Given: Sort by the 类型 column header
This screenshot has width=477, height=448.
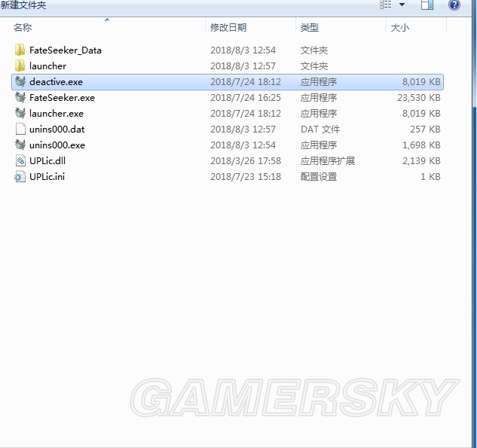Looking at the screenshot, I should [309, 28].
